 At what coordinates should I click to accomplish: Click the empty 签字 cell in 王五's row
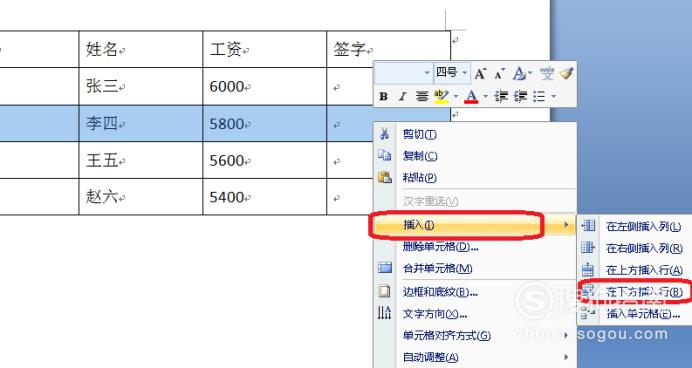point(350,160)
